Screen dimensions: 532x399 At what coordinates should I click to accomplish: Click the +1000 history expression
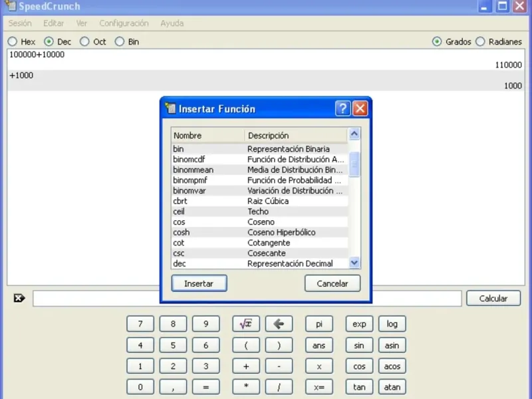coord(21,75)
